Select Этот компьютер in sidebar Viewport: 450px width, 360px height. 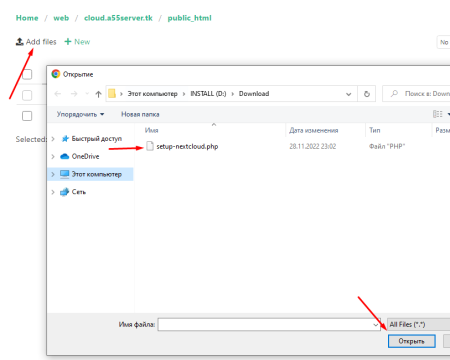97,174
